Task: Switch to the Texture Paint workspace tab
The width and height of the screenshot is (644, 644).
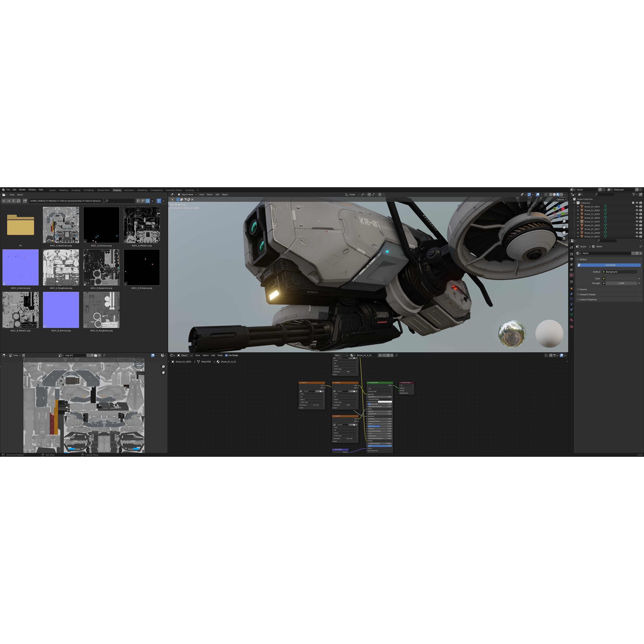Action: (103, 190)
